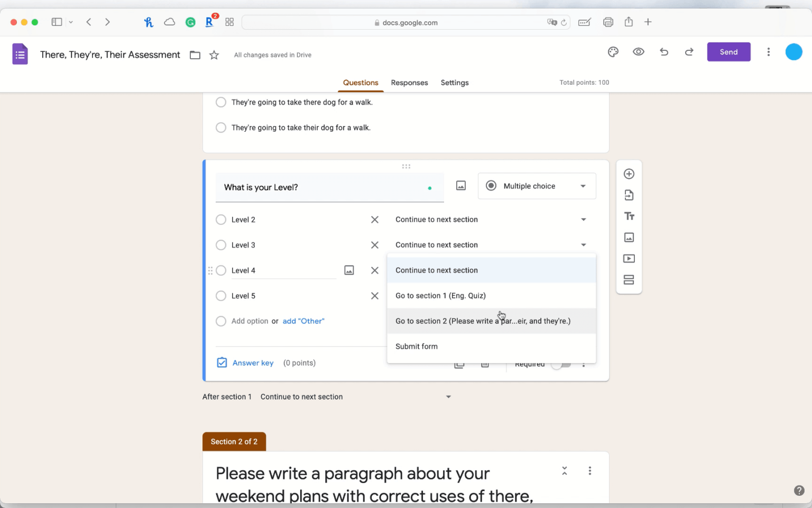Toggle the Required switch
Screen dimensions: 812x508
(561, 365)
